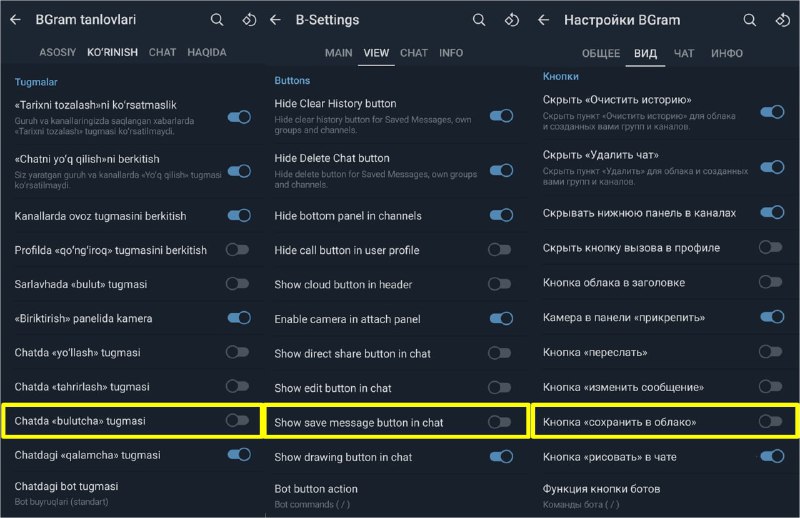
Task: Disable Hide bottom panel in channels
Action: (x=502, y=215)
